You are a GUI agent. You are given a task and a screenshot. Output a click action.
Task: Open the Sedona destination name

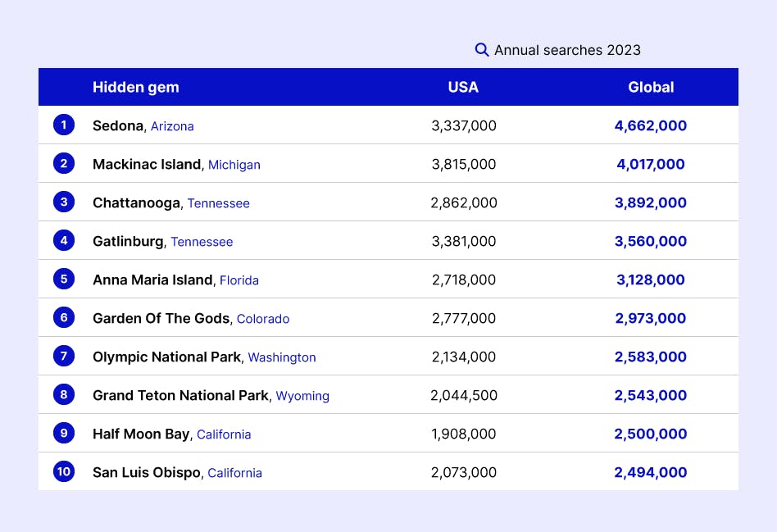(x=118, y=125)
